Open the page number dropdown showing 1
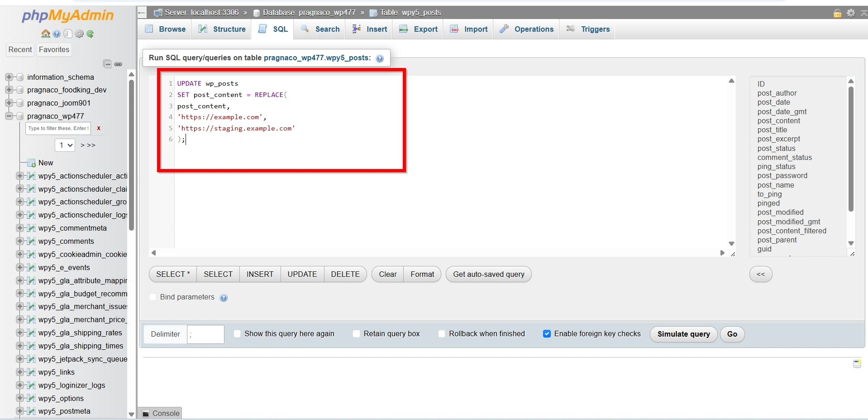 pos(65,145)
